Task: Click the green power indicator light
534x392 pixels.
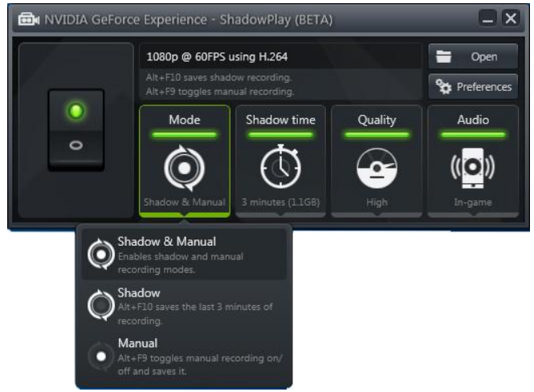Action: 76,111
